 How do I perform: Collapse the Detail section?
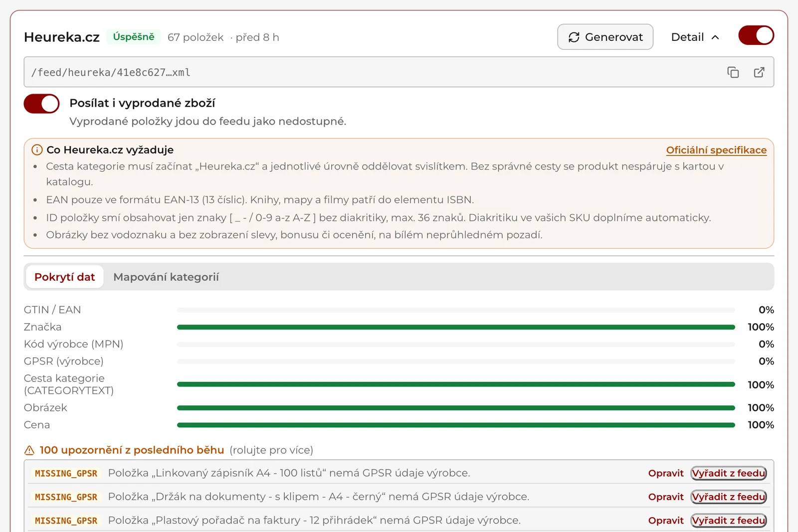[x=695, y=37]
